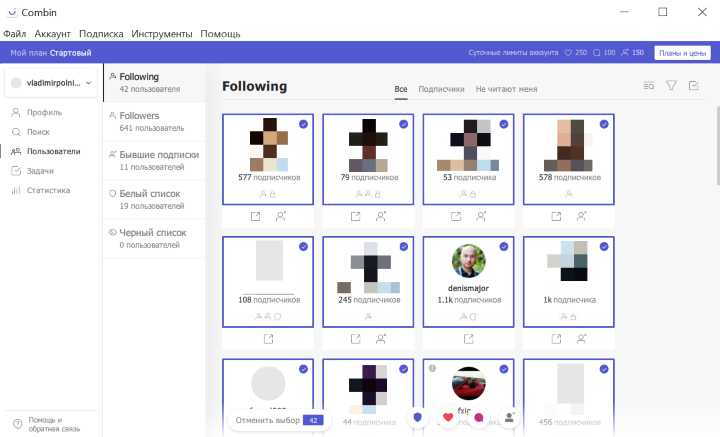
Task: Open profile link icon under denismajor card
Action: (x=468, y=339)
